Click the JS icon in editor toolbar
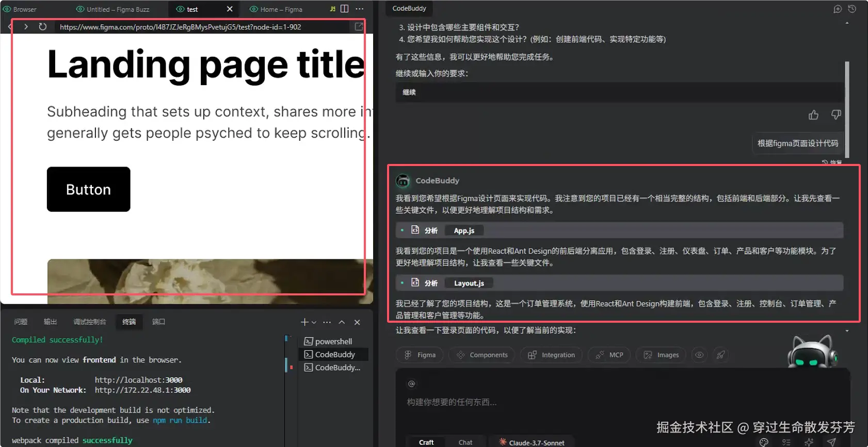This screenshot has height=447, width=868. coord(333,9)
